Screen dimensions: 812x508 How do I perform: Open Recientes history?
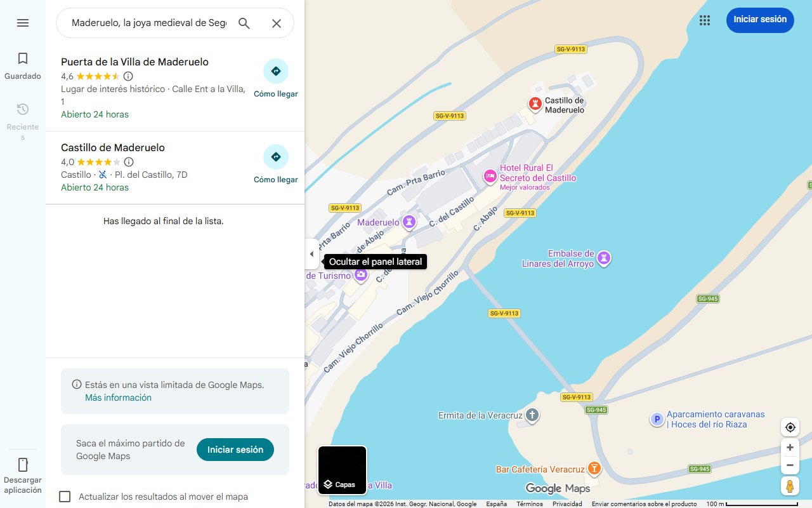23,121
